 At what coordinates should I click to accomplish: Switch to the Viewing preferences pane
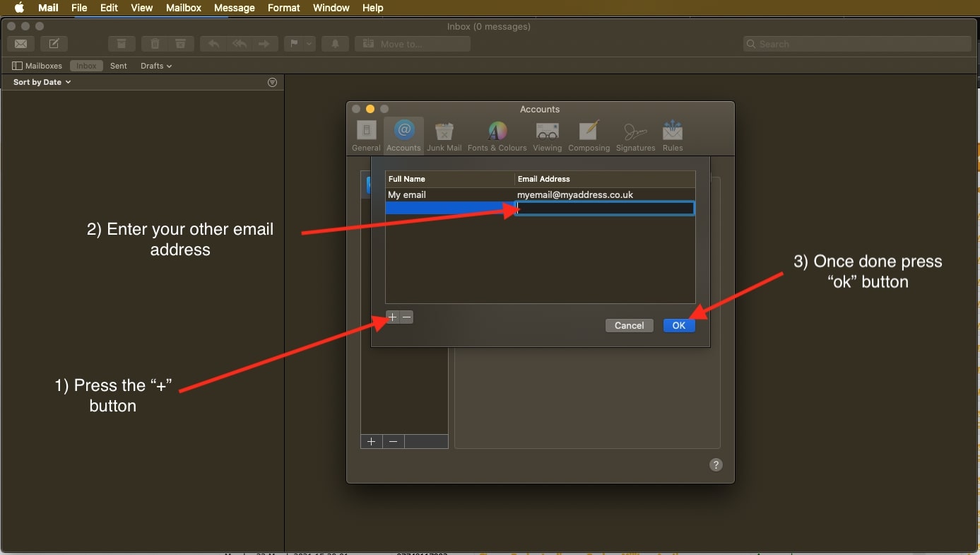pos(547,135)
